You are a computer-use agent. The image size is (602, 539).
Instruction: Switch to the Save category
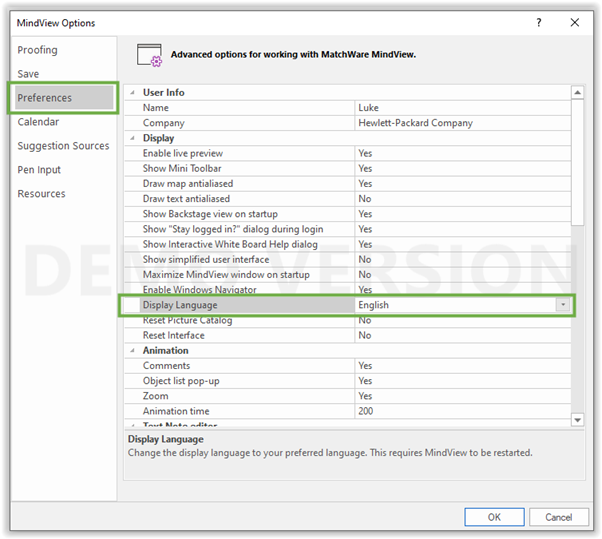coord(28,74)
